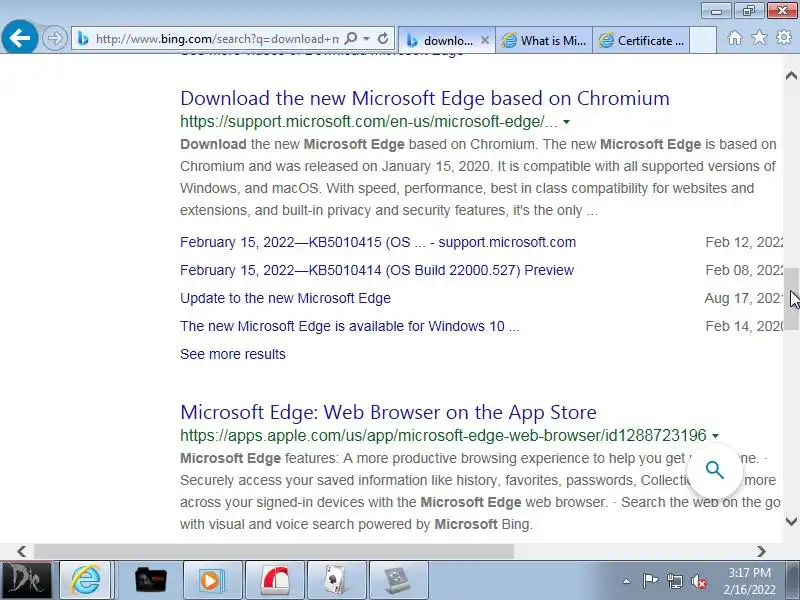Open the Start menu button
Image resolution: width=800 pixels, height=600 pixels.
[26, 580]
